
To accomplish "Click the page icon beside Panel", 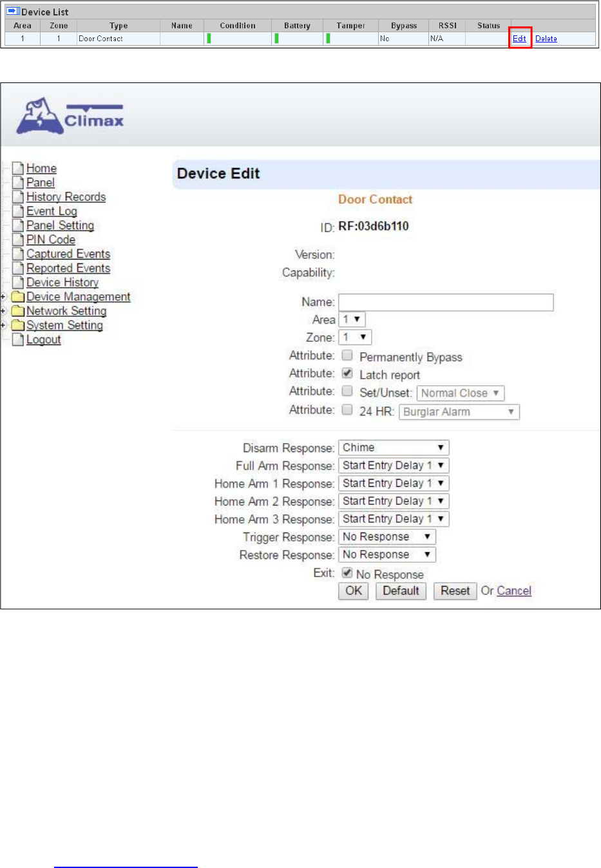I will click(18, 183).
